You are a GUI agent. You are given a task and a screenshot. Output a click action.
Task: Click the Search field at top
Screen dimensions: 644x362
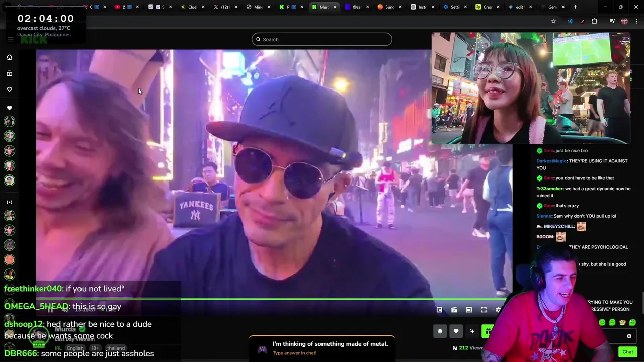tap(322, 39)
